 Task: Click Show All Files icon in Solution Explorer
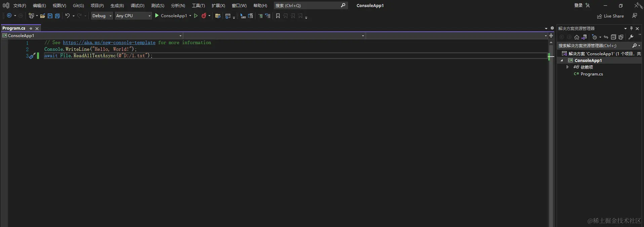point(621,37)
